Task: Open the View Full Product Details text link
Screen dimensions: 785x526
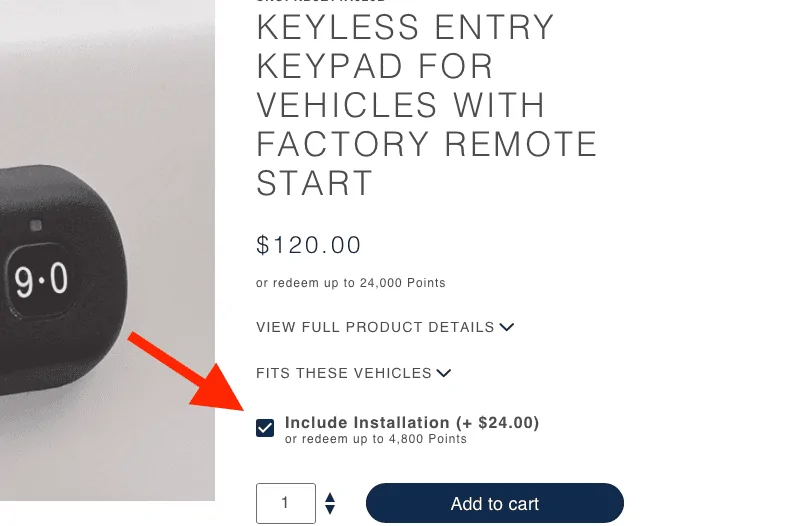Action: [375, 327]
